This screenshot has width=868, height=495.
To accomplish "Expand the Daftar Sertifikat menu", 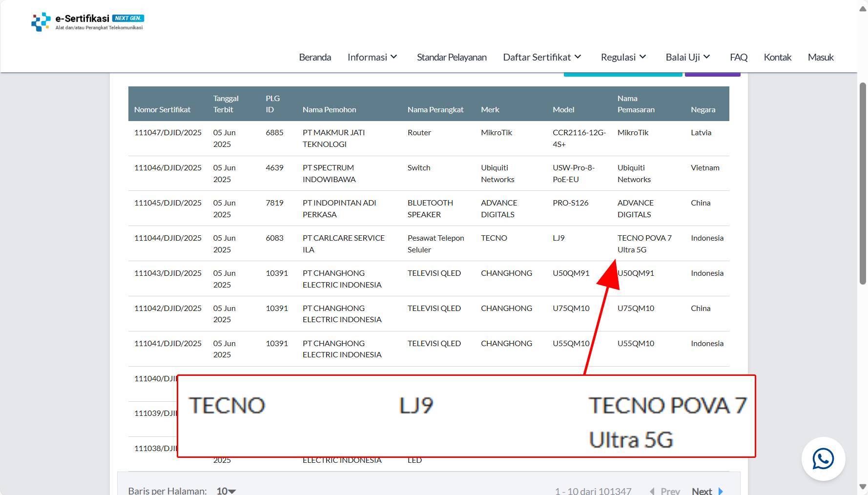I will point(542,57).
